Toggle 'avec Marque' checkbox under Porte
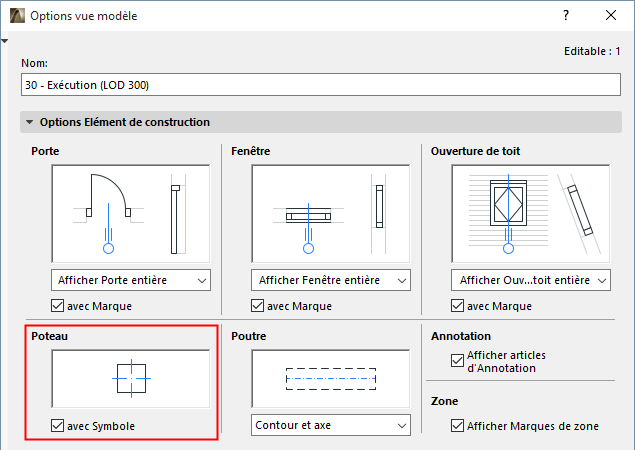The height and width of the screenshot is (450, 635). click(x=58, y=306)
